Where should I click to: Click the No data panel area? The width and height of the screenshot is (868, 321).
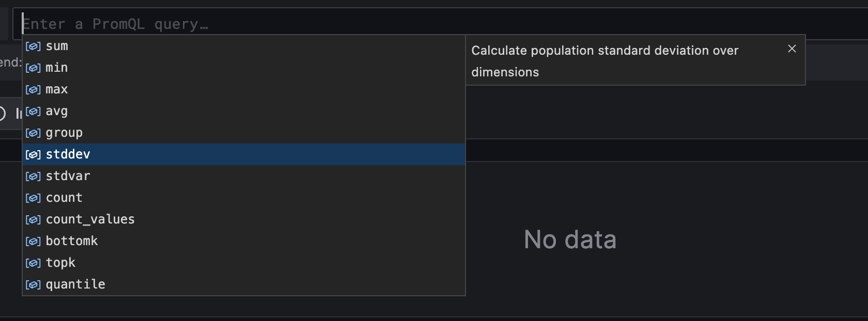(570, 239)
